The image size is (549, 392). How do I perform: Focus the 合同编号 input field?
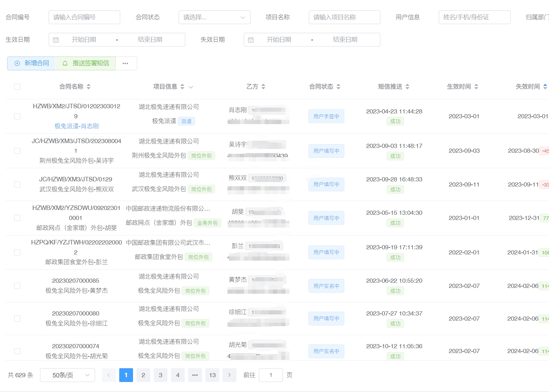click(84, 17)
